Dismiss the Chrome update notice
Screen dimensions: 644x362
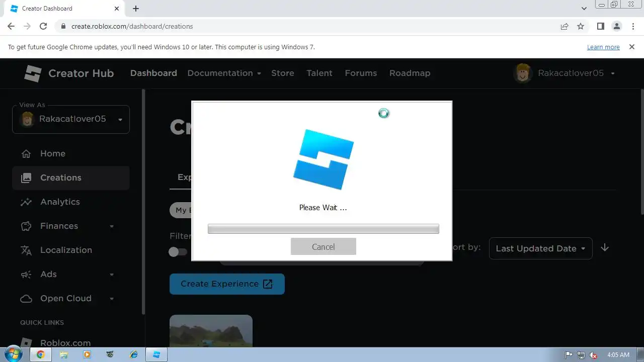coord(631,47)
